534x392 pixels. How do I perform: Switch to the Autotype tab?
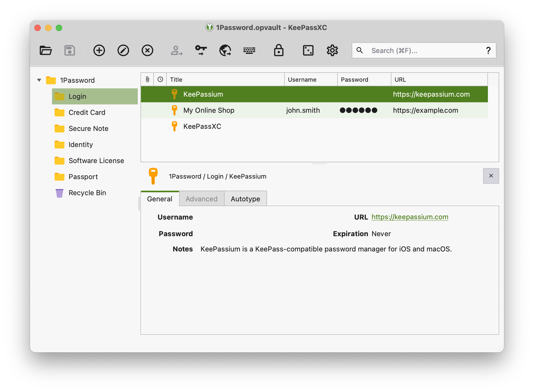tap(245, 199)
